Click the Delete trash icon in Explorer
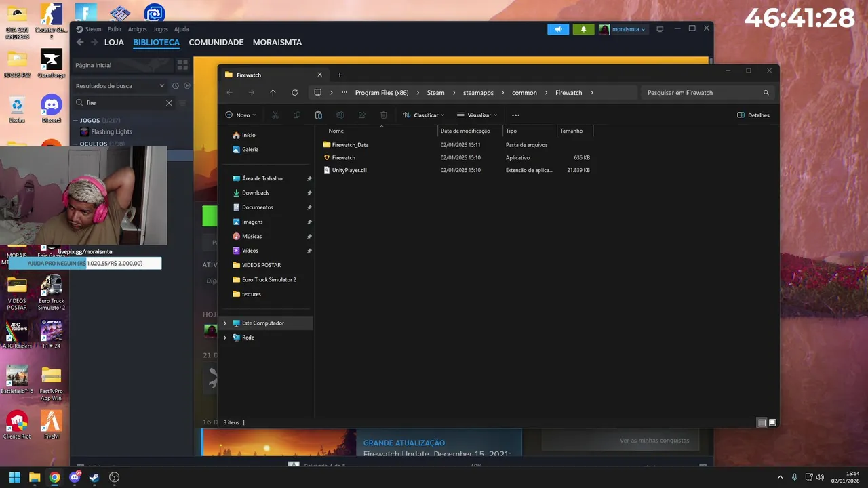868x488 pixels. tap(383, 115)
